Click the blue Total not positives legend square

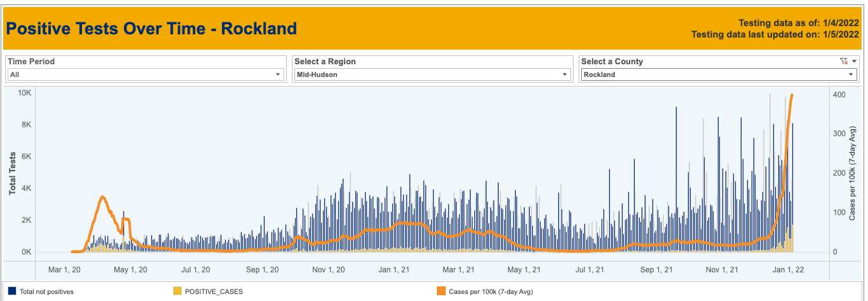[12, 291]
